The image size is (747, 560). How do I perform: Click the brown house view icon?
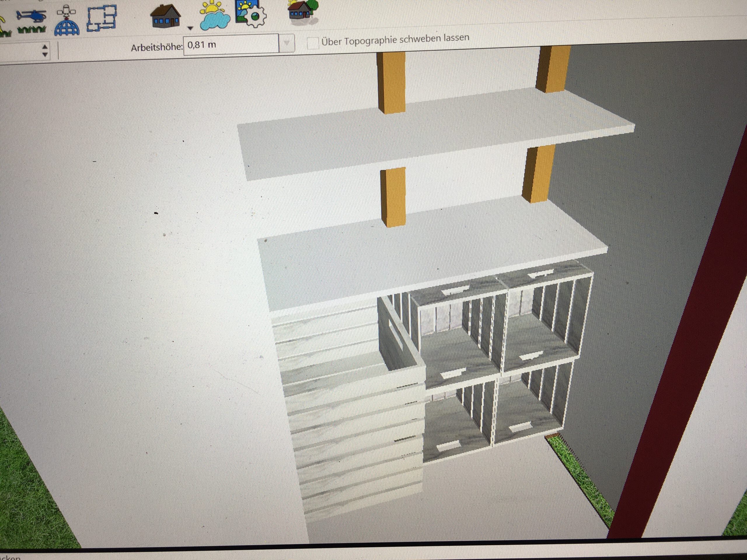point(165,16)
